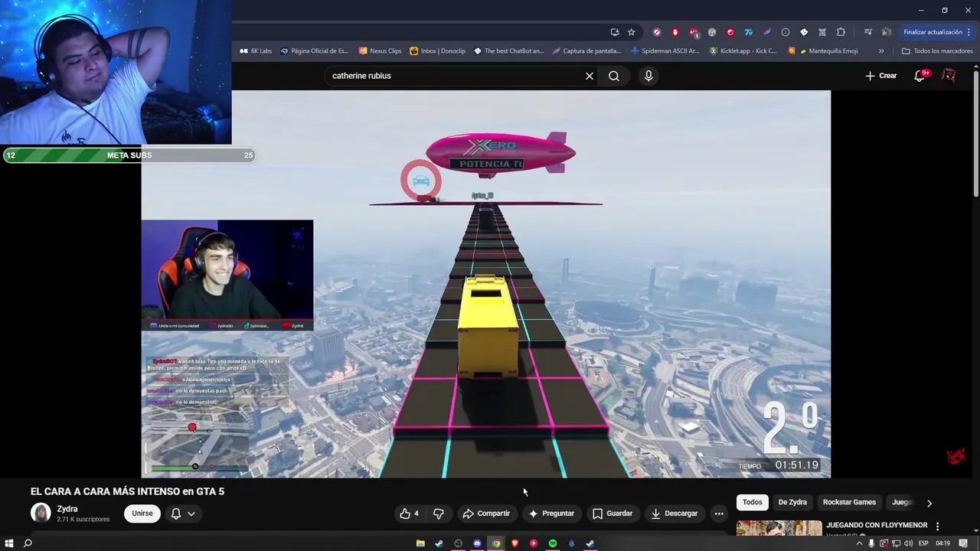Click the purple feather extension icon
Viewport: 980px width, 551px height.
[x=767, y=32]
